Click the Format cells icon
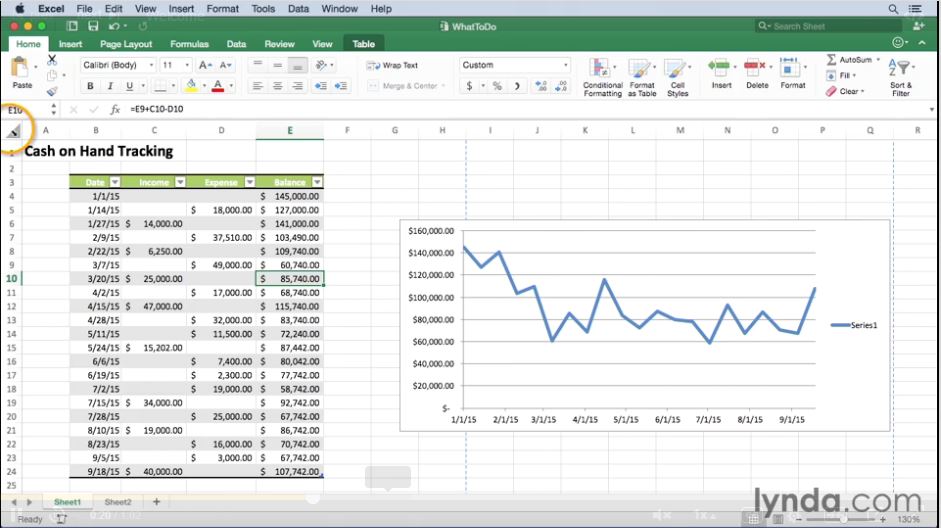This screenshot has width=941, height=528. 789,67
